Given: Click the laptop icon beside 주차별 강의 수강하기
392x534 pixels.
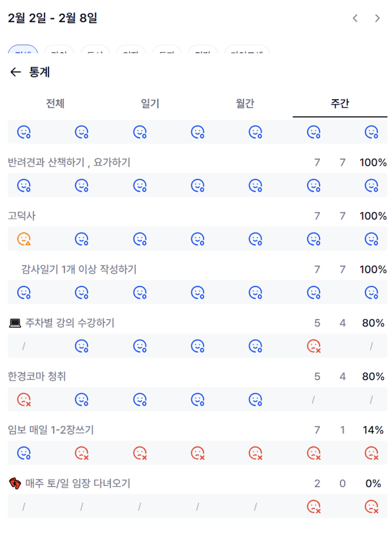Looking at the screenshot, I should 15,323.
